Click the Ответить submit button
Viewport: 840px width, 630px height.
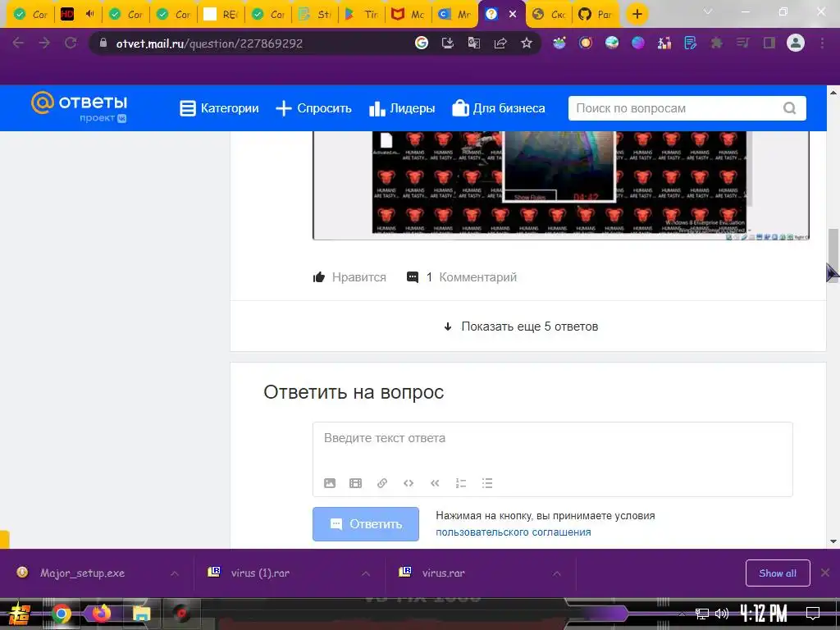[x=366, y=524]
